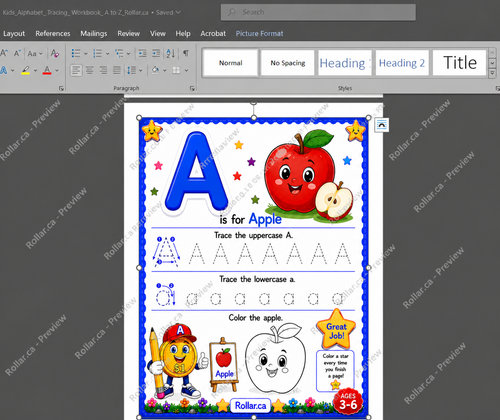The width and height of the screenshot is (500, 420).
Task: Open the View tab
Action: coord(157,34)
